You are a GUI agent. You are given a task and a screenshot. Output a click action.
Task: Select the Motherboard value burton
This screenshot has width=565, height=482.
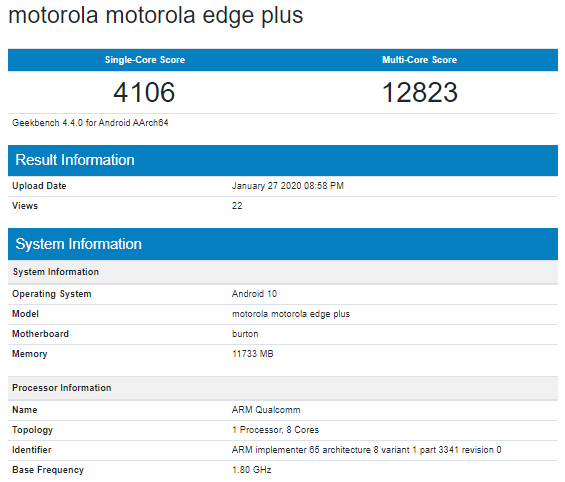coord(245,334)
